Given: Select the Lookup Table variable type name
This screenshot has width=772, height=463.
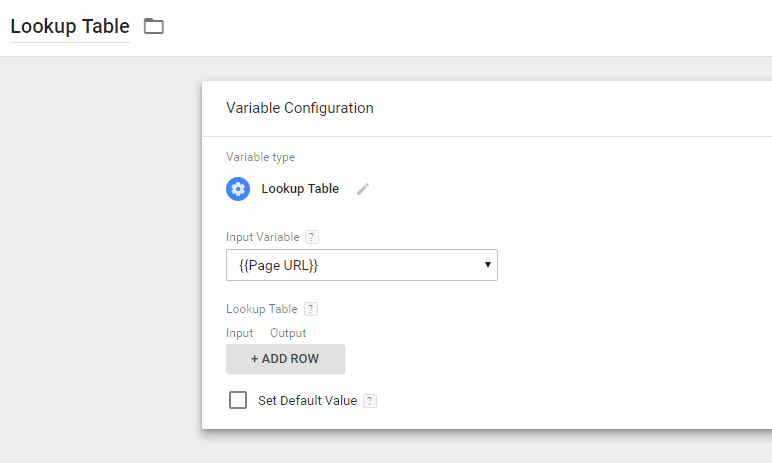Looking at the screenshot, I should 300,189.
